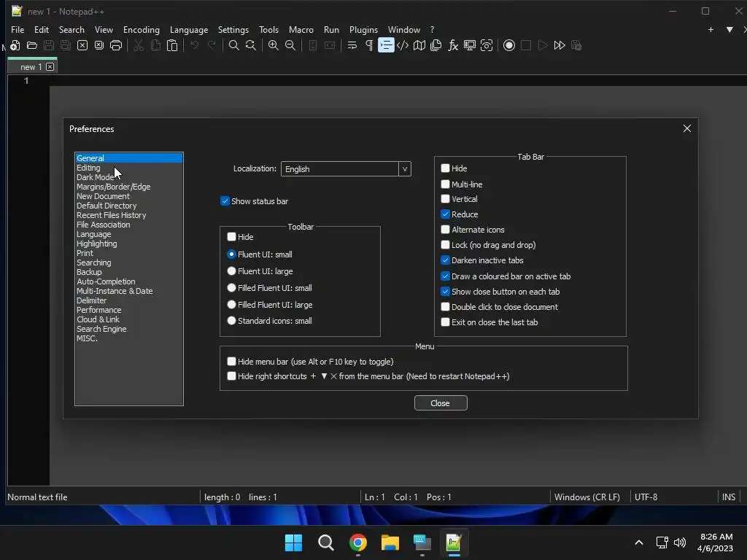This screenshot has width=747, height=560.
Task: Open Google Chrome from the taskbar
Action: click(x=357, y=542)
